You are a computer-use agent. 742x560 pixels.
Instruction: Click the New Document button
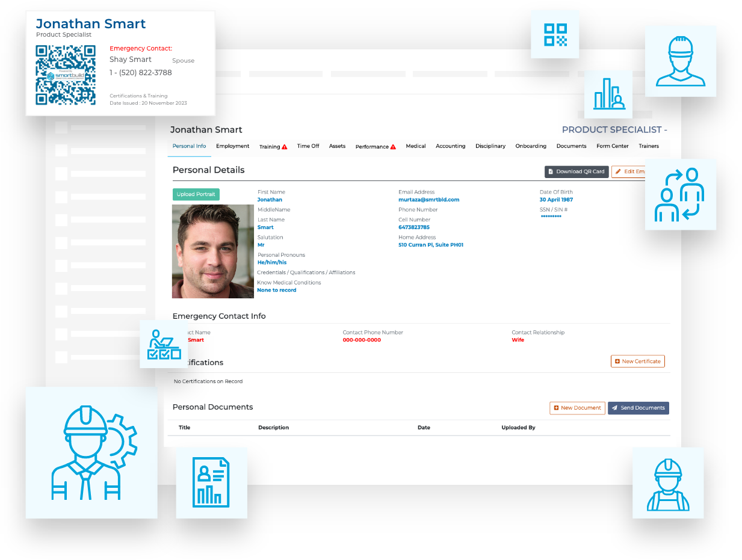[577, 408]
